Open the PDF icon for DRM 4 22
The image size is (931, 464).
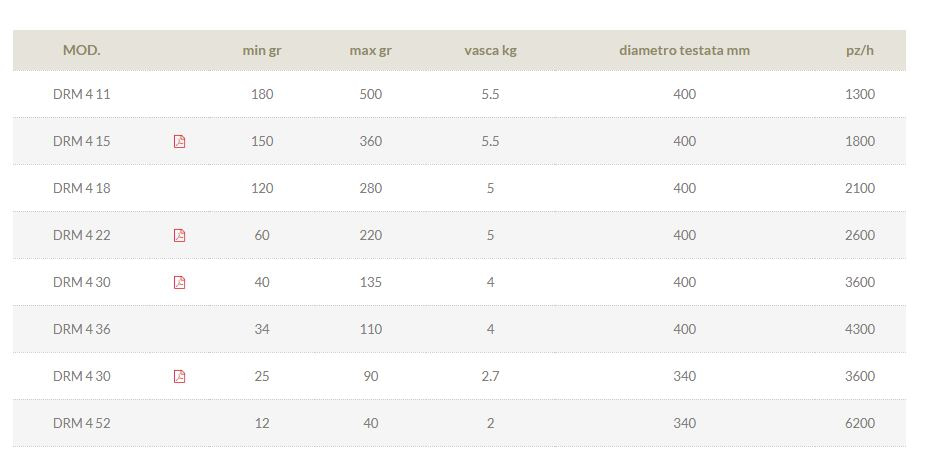(x=179, y=235)
